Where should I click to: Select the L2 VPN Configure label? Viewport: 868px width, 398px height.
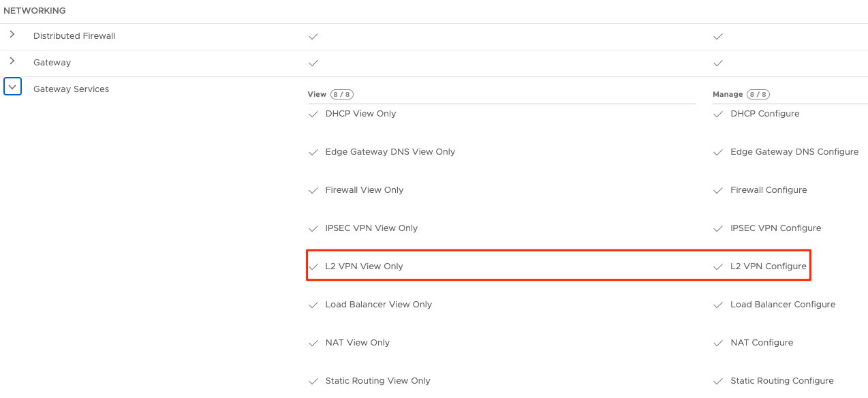point(768,266)
